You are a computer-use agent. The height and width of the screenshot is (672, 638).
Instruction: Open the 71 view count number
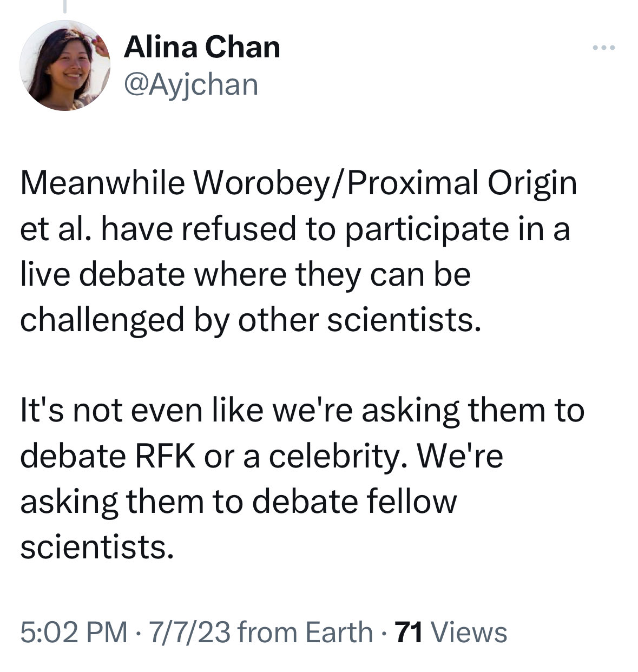(409, 632)
